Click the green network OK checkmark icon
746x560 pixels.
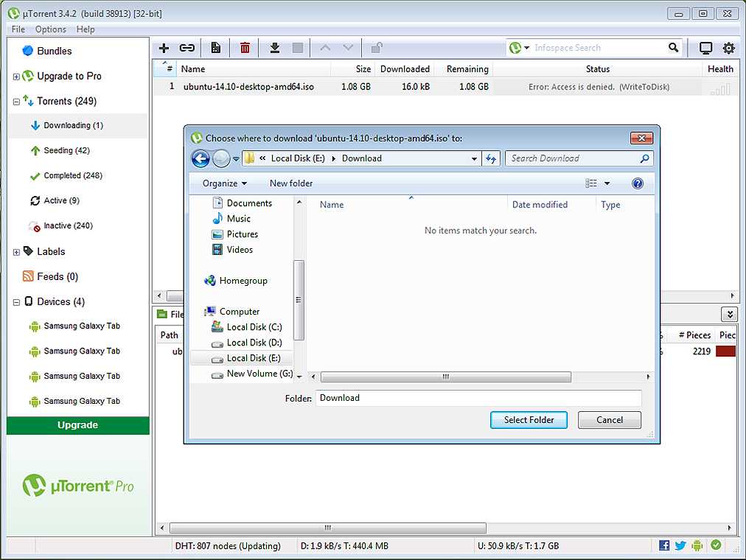tap(716, 545)
